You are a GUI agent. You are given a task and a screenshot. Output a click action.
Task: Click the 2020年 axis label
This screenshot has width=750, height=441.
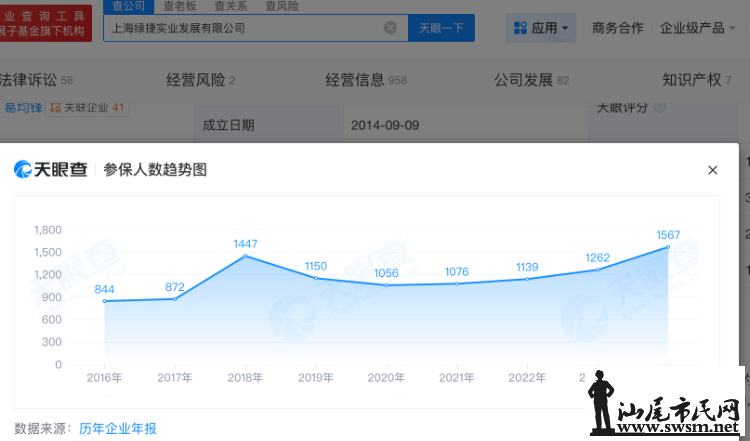(x=386, y=377)
